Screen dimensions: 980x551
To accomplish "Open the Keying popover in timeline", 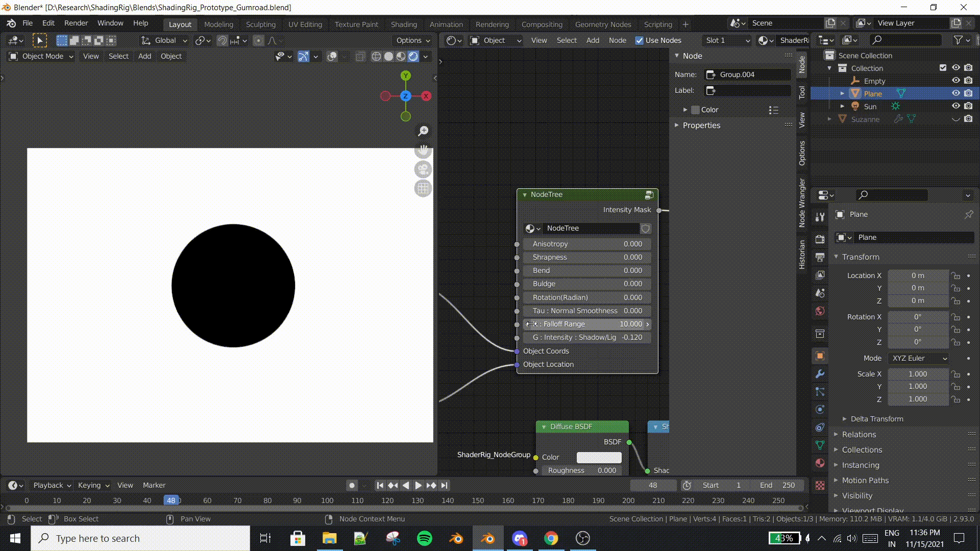I will click(93, 485).
